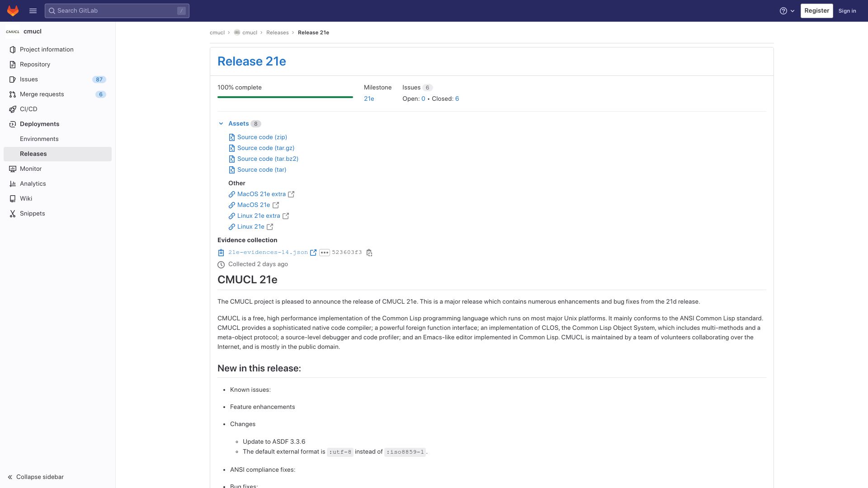Open the Linux 21e extra link

pyautogui.click(x=259, y=216)
